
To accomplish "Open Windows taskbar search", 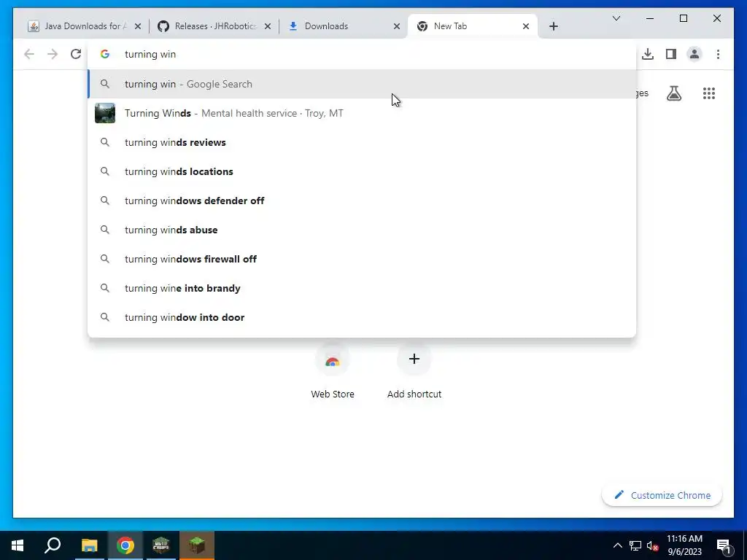I will click(x=53, y=545).
